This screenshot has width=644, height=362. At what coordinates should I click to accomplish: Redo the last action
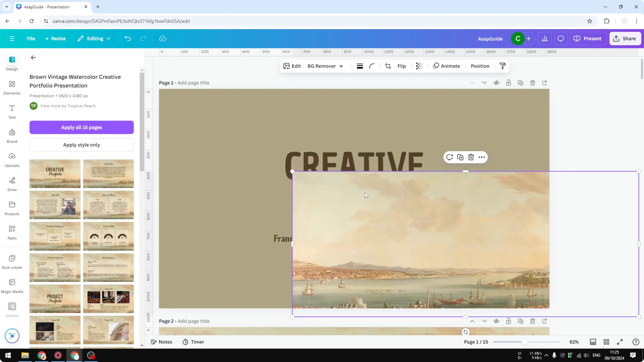[143, 38]
